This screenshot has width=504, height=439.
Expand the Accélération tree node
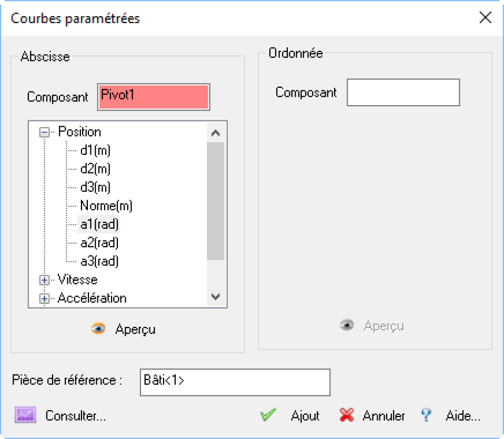pyautogui.click(x=44, y=299)
